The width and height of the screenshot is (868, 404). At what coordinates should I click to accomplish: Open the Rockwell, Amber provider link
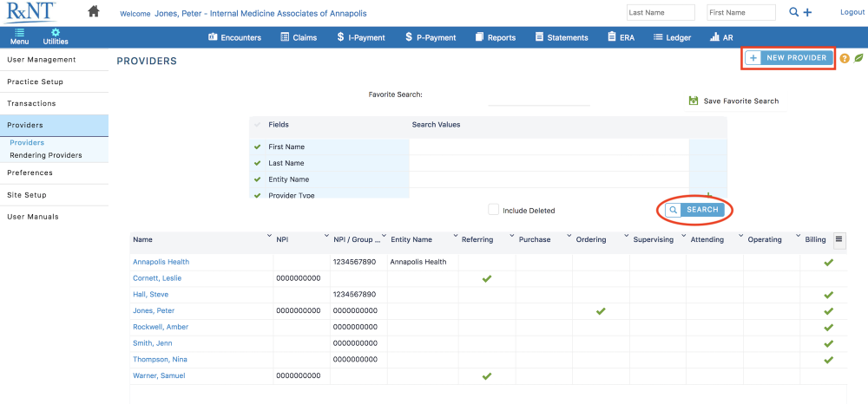[161, 327]
